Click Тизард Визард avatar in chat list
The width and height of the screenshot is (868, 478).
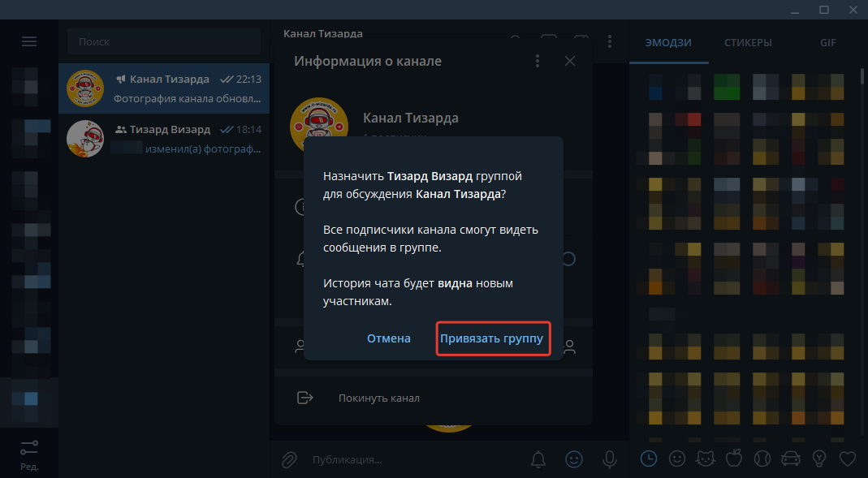click(x=85, y=139)
